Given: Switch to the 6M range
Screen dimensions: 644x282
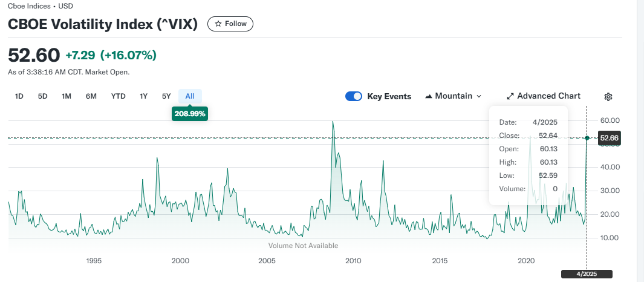Looking at the screenshot, I should point(91,96).
